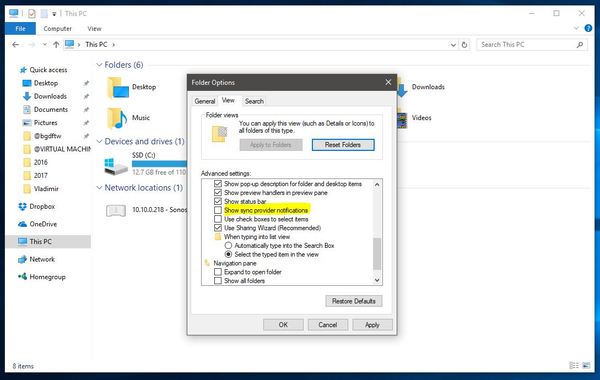Select the typed item in the view radio
Image resolution: width=600 pixels, height=380 pixels.
228,254
